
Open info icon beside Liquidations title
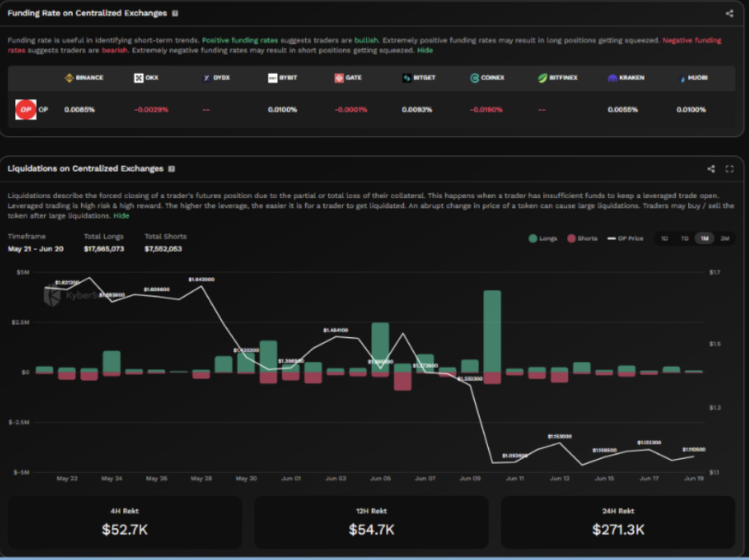(x=171, y=169)
